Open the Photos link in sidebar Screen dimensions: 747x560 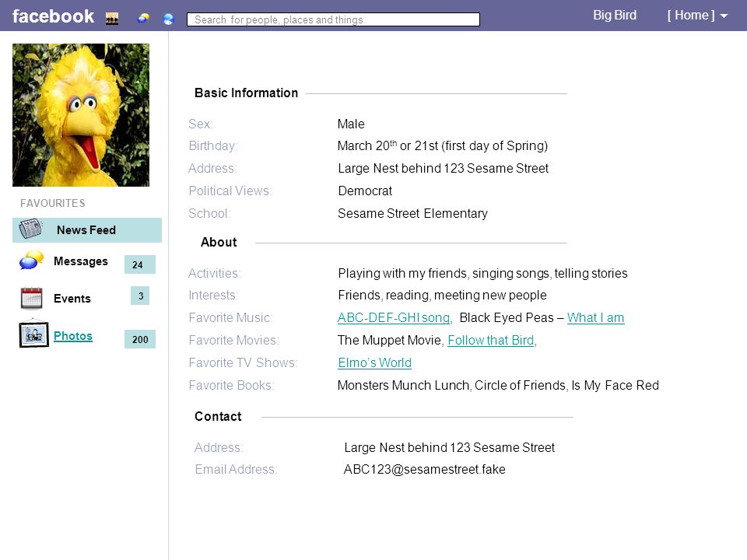click(73, 336)
